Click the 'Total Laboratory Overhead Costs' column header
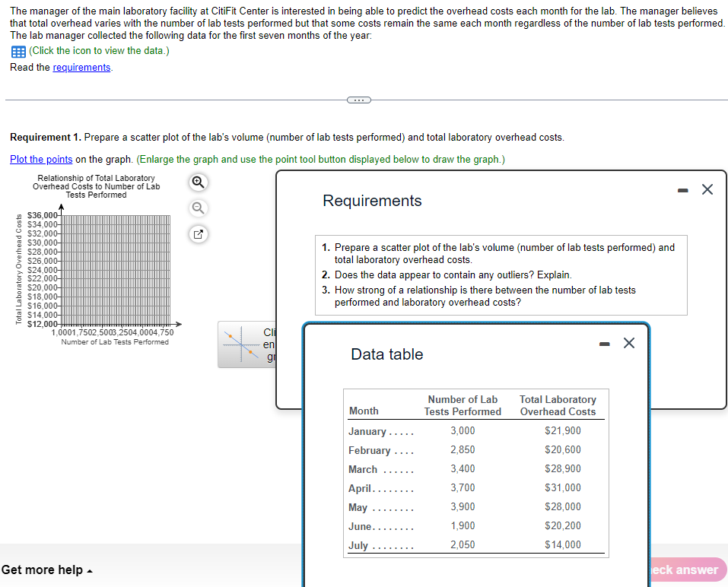 tap(558, 405)
